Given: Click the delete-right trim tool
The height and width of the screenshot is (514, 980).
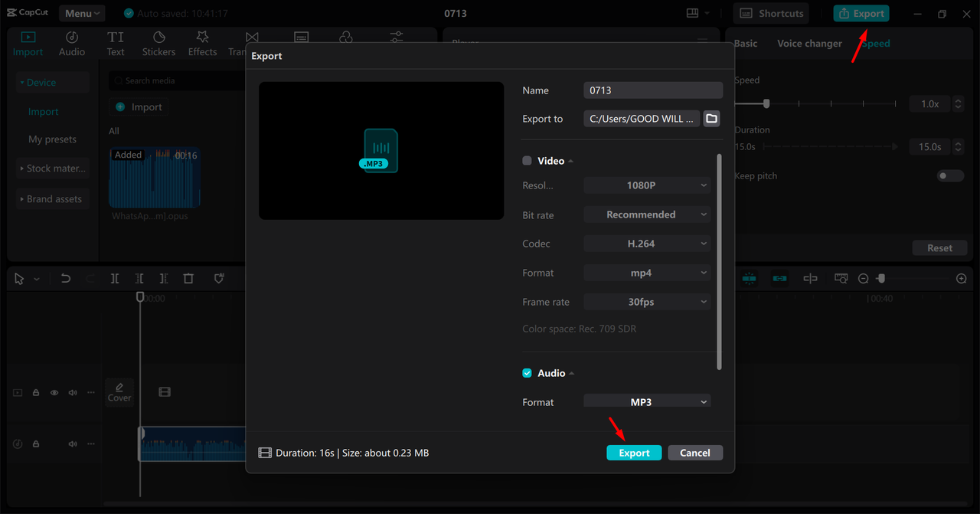Looking at the screenshot, I should coord(164,279).
